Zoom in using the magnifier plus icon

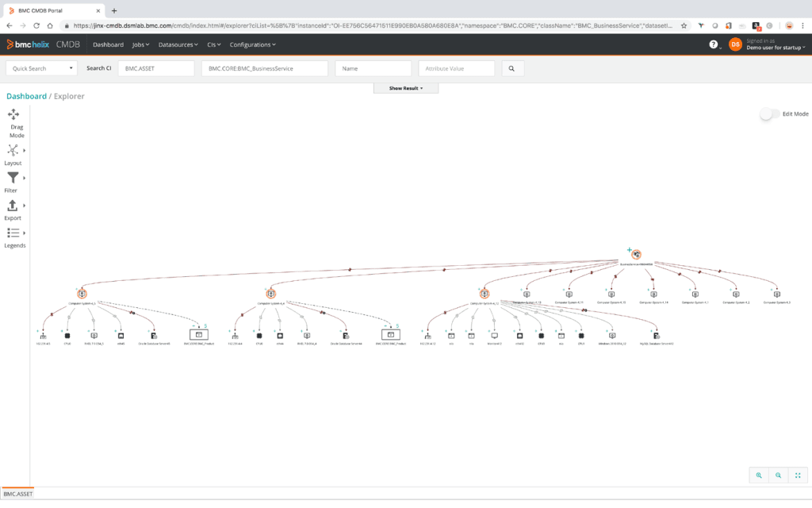(x=759, y=475)
